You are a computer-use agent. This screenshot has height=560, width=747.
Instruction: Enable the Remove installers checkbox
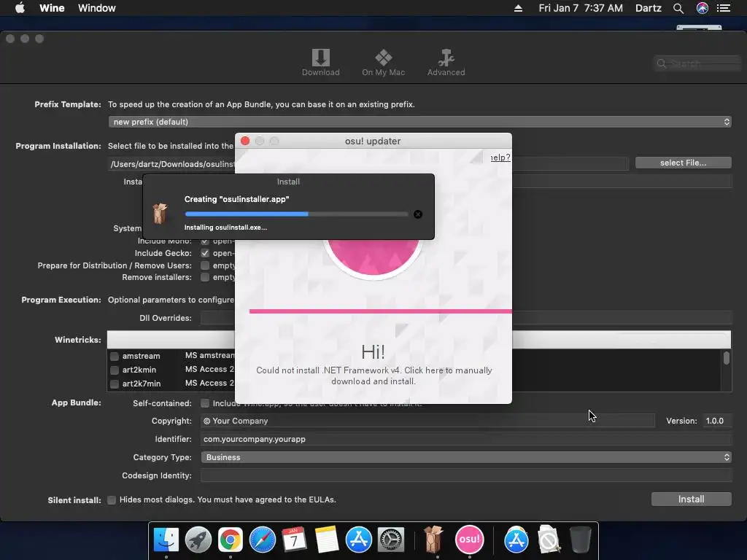pos(205,278)
